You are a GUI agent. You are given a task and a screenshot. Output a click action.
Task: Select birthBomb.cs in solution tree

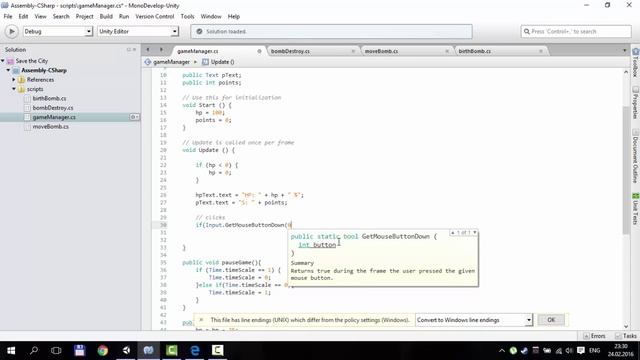(49, 98)
